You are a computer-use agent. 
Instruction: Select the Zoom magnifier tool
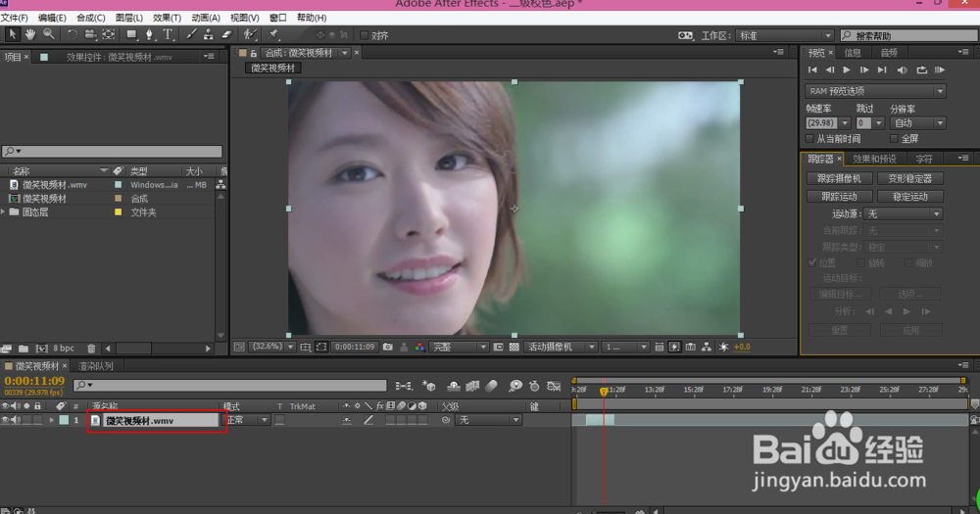coord(48,34)
